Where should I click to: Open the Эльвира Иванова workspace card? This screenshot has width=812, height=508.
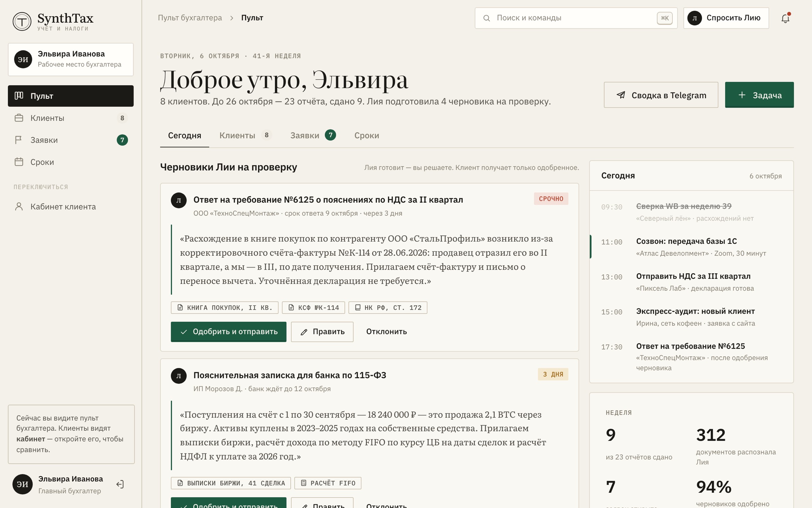[x=71, y=59]
